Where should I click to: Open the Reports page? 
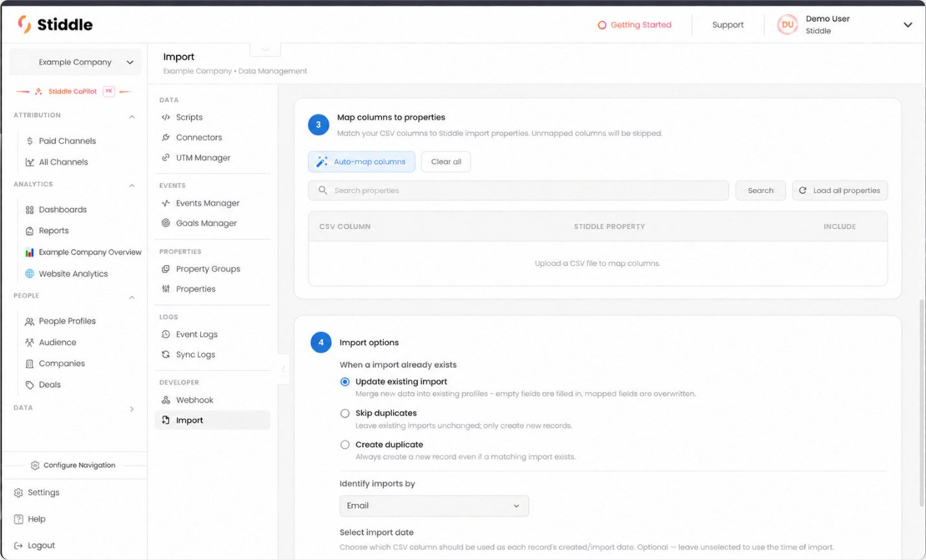(54, 230)
